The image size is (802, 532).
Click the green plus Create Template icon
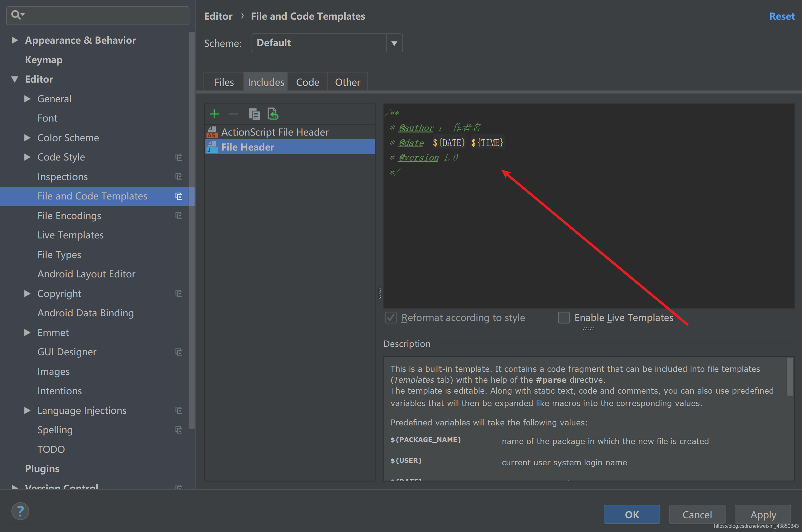point(214,114)
